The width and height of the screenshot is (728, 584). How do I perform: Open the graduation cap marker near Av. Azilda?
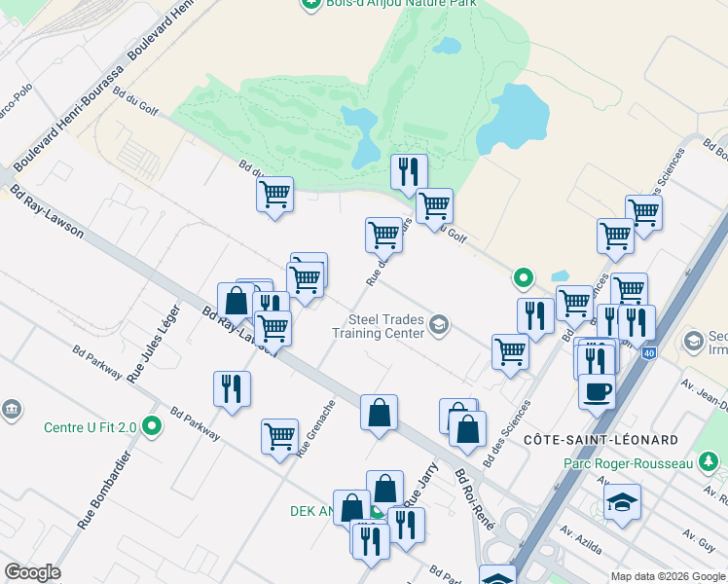click(x=623, y=503)
